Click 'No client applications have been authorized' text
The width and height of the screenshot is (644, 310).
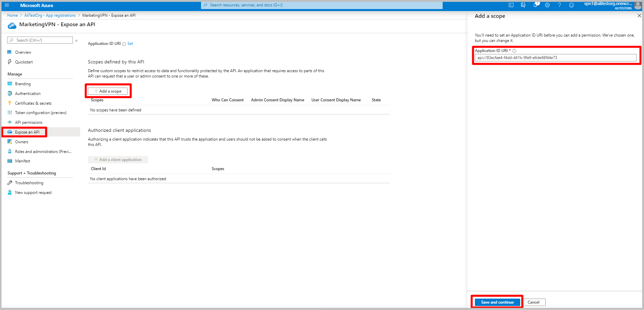coord(128,179)
